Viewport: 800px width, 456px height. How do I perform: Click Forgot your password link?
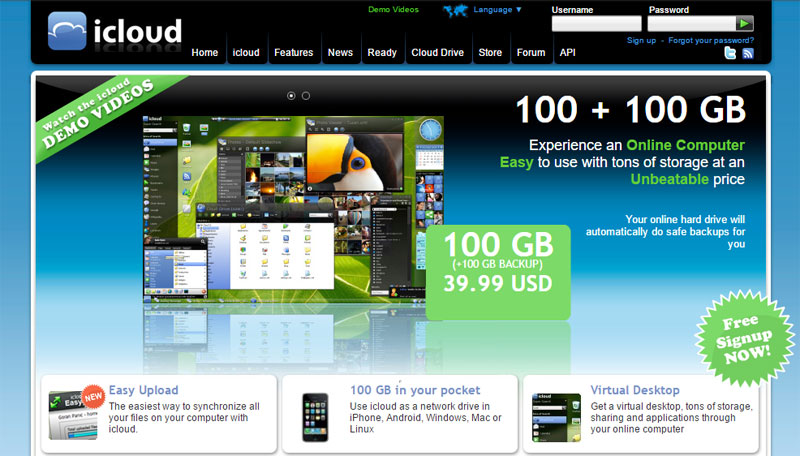point(711,40)
